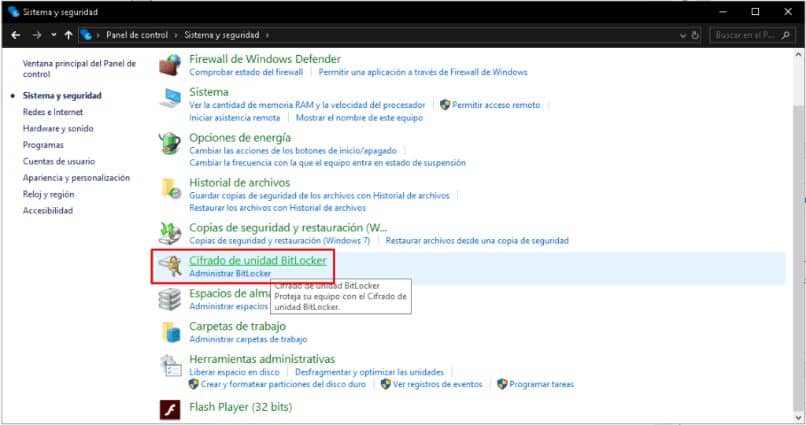Click Administrar BitLocker link
The image size is (806, 425).
click(230, 273)
